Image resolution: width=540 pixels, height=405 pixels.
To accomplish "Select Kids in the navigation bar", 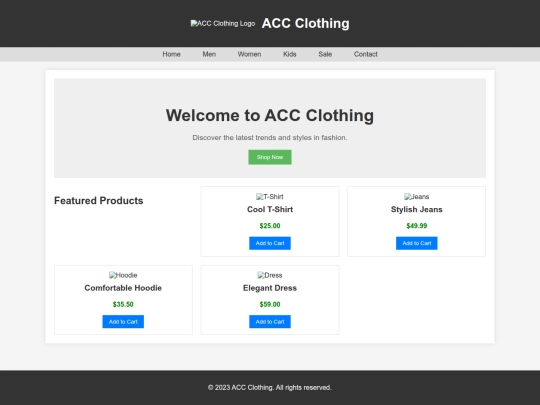I will (x=290, y=54).
